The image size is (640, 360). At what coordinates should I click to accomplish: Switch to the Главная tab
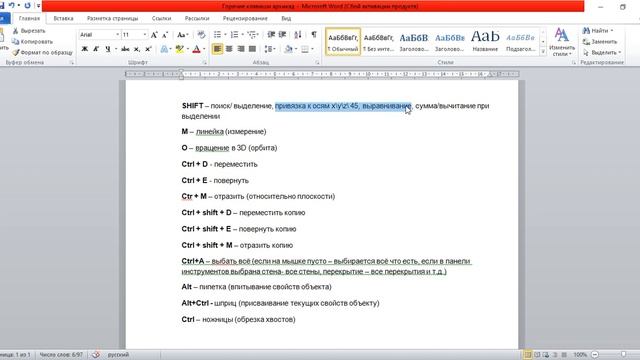[29, 18]
